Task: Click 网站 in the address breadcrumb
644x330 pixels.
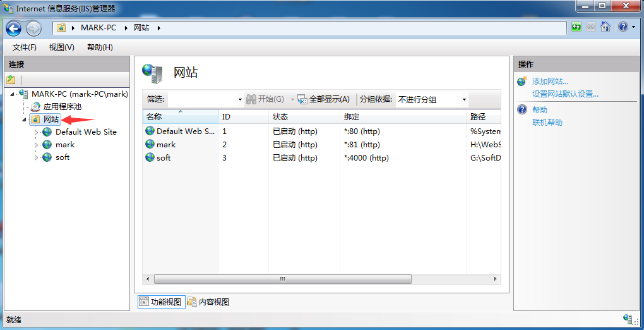Action: click(141, 28)
